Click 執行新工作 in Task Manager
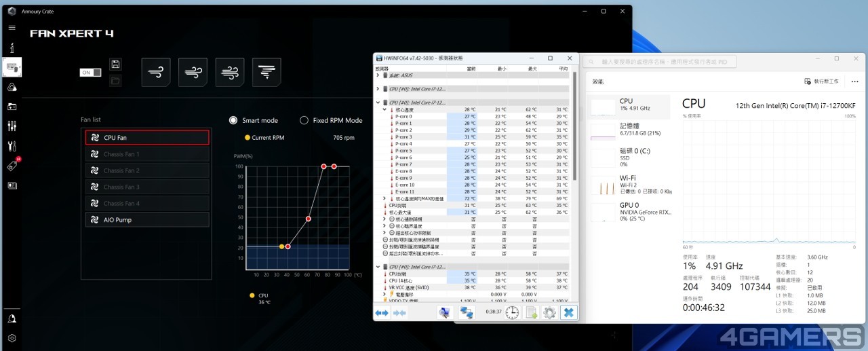The image size is (868, 351). point(821,81)
